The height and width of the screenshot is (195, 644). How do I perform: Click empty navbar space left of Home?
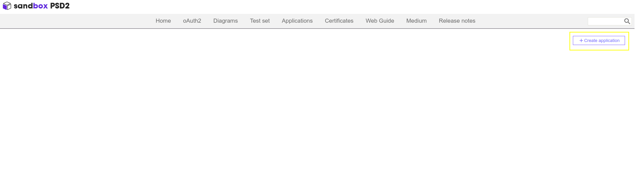[75, 21]
